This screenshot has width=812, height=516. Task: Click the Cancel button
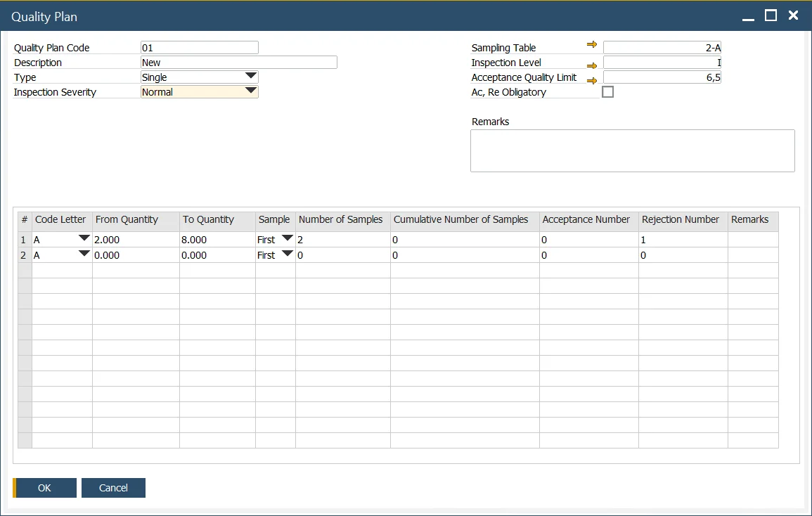pos(113,488)
